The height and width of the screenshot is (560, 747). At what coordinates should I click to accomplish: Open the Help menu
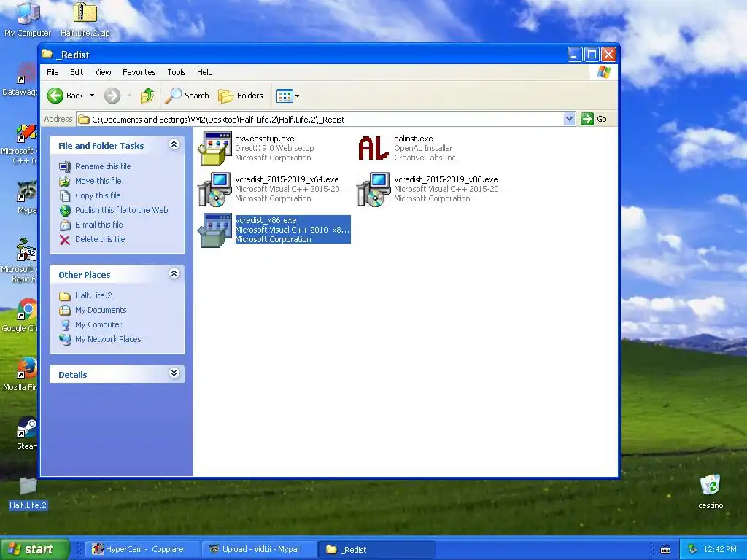point(205,72)
